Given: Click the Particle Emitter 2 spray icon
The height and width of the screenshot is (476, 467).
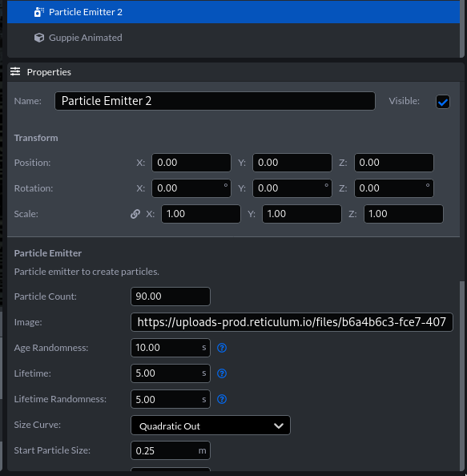Looking at the screenshot, I should 38,12.
